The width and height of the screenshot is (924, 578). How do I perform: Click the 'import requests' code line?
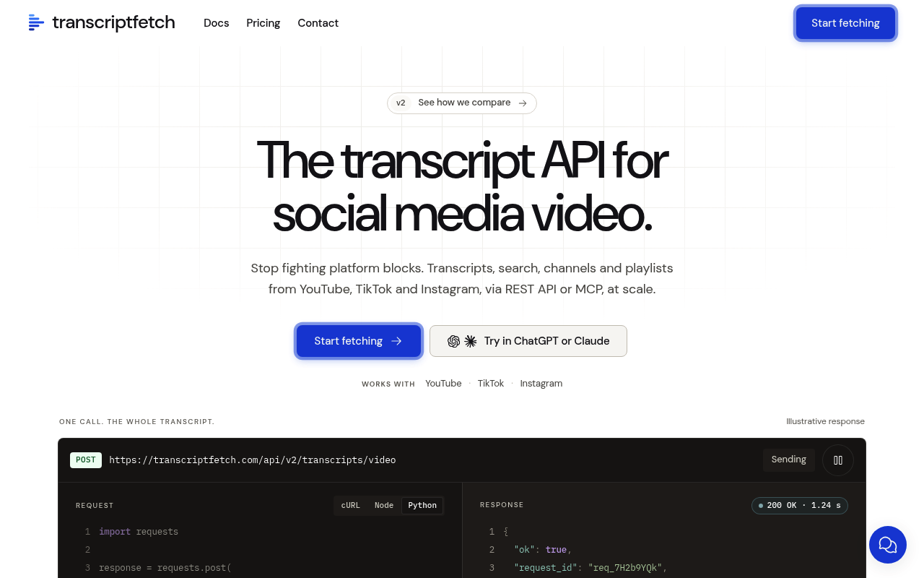click(x=139, y=532)
